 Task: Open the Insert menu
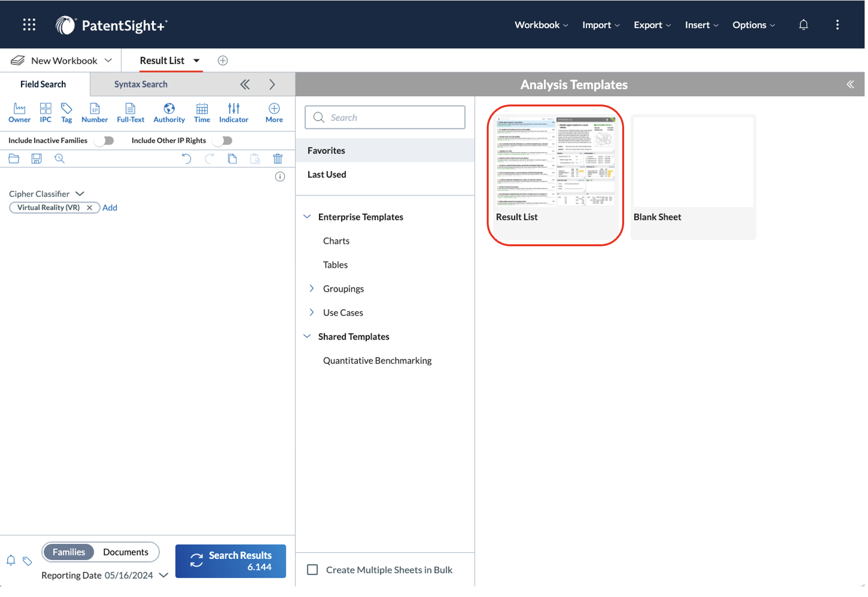coord(702,25)
